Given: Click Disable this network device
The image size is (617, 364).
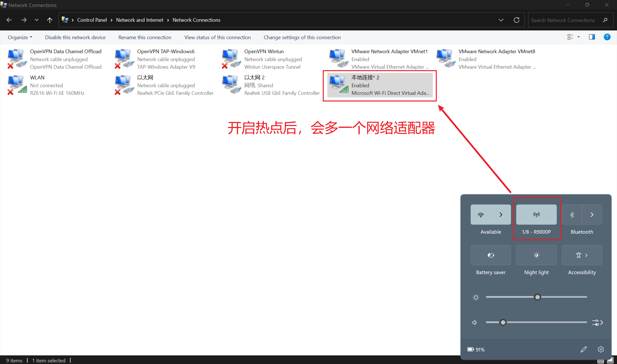Looking at the screenshot, I should (x=75, y=37).
